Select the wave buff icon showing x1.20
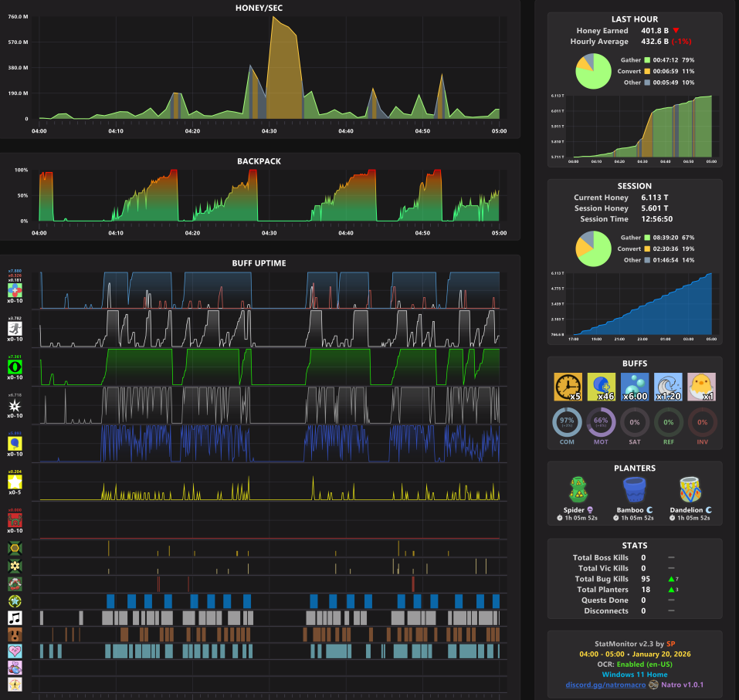The image size is (739, 700). (x=668, y=387)
